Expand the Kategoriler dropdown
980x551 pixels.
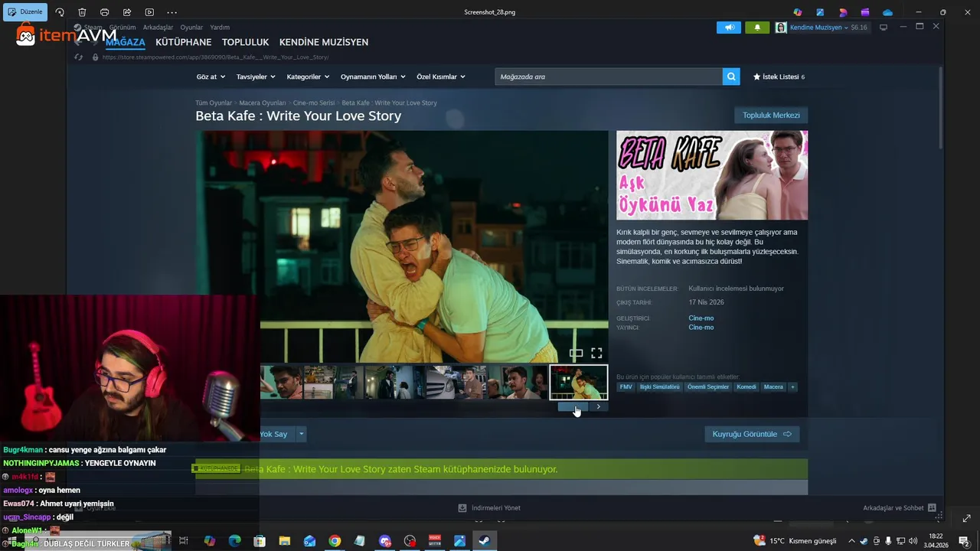click(308, 77)
